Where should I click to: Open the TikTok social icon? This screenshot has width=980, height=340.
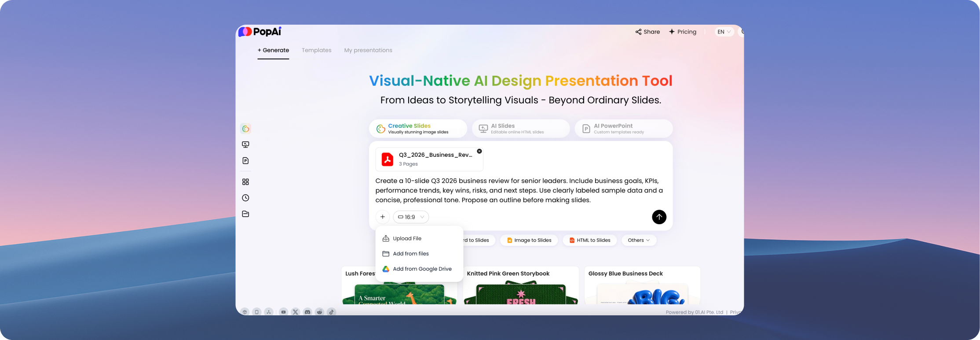(x=332, y=312)
